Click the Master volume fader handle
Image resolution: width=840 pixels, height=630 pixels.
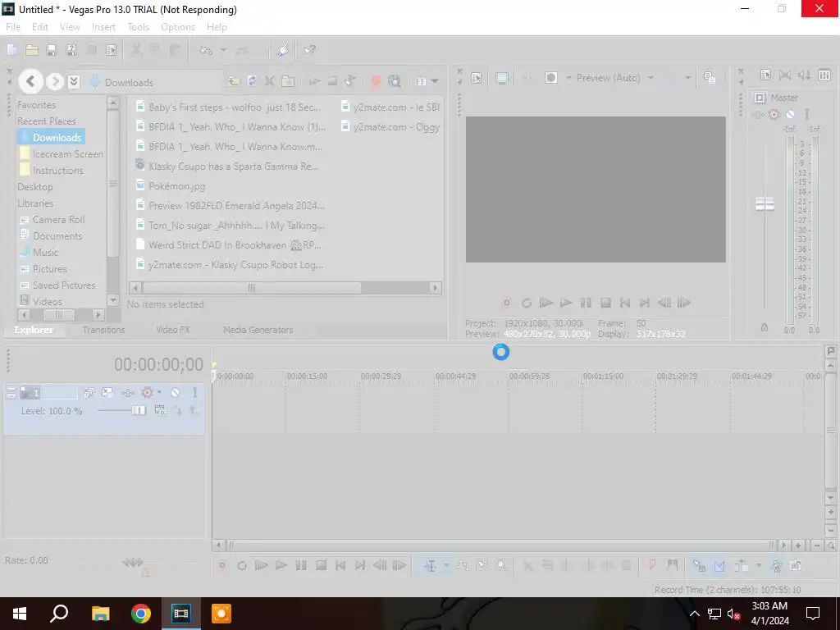click(765, 204)
